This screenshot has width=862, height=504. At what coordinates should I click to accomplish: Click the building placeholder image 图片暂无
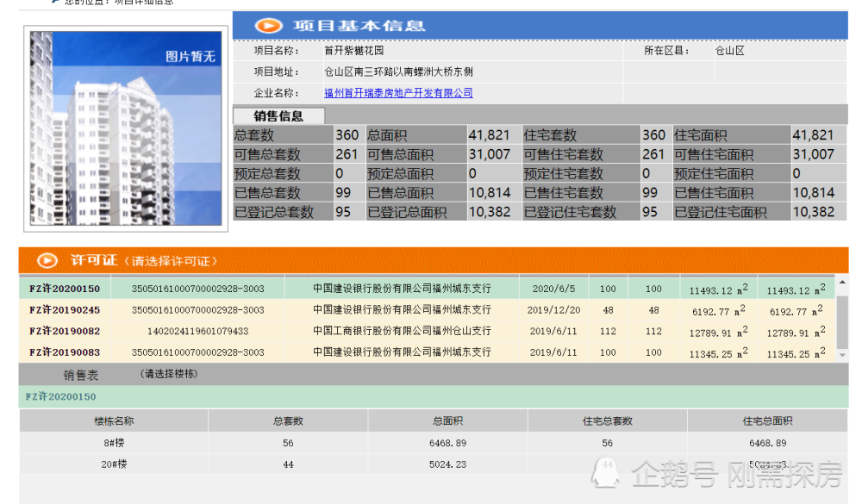pyautogui.click(x=126, y=128)
